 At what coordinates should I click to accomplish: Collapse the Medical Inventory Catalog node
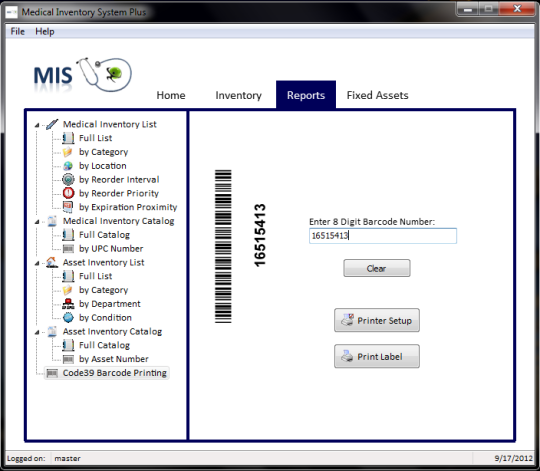[37, 222]
